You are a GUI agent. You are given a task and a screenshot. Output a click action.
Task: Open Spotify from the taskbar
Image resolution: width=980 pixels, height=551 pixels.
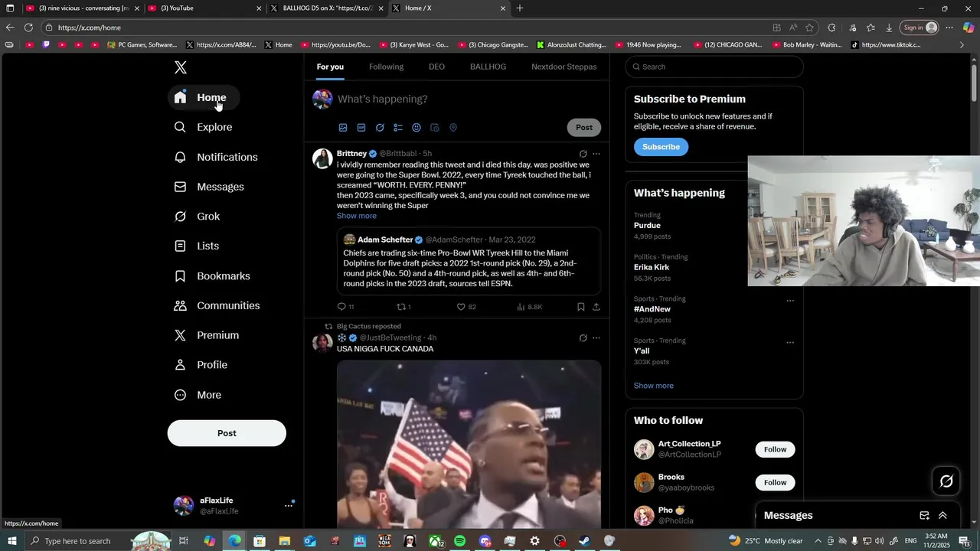(459, 541)
